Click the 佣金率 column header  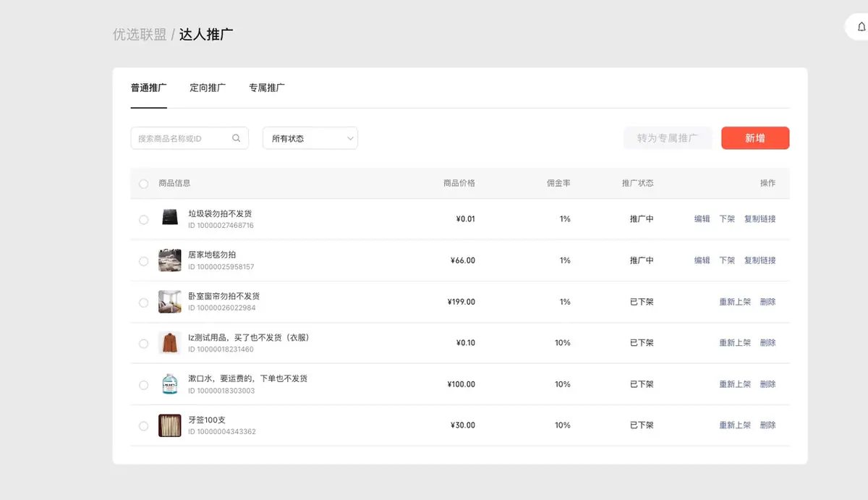tap(558, 183)
